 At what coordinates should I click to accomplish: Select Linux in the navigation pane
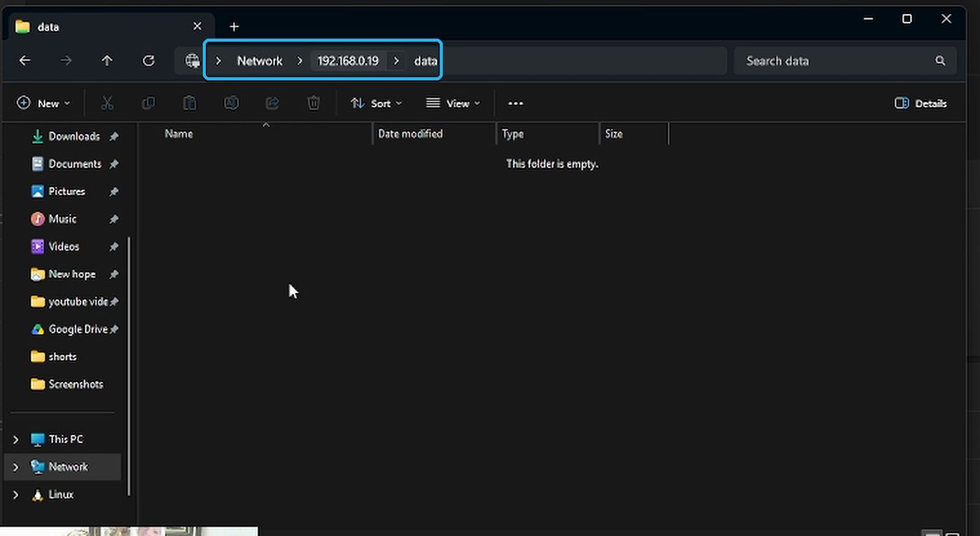point(62,495)
